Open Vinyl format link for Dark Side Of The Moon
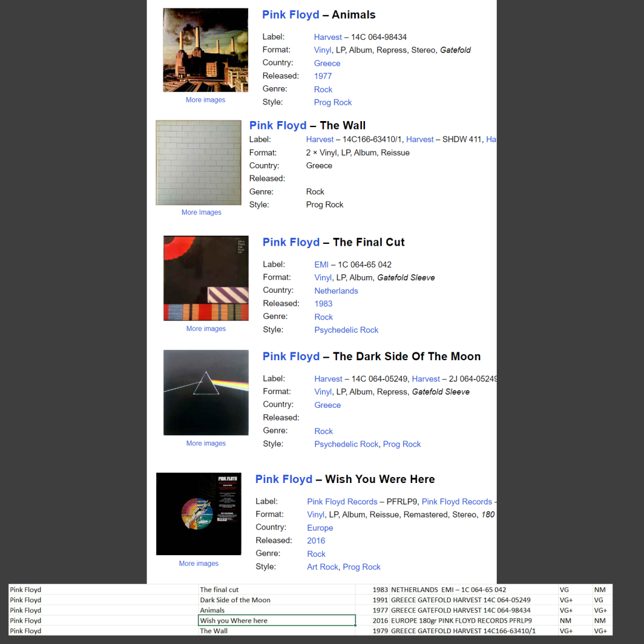This screenshot has width=644, height=644. 323,392
